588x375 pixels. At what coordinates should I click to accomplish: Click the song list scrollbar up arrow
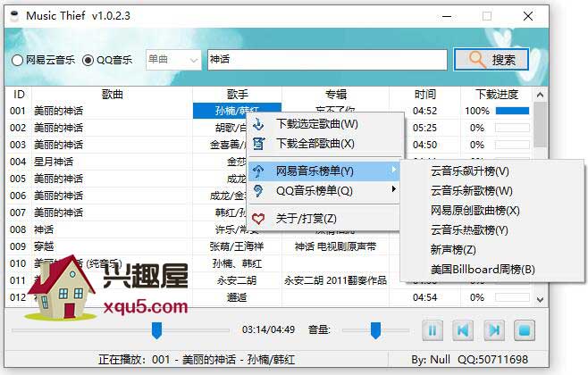tap(540, 95)
